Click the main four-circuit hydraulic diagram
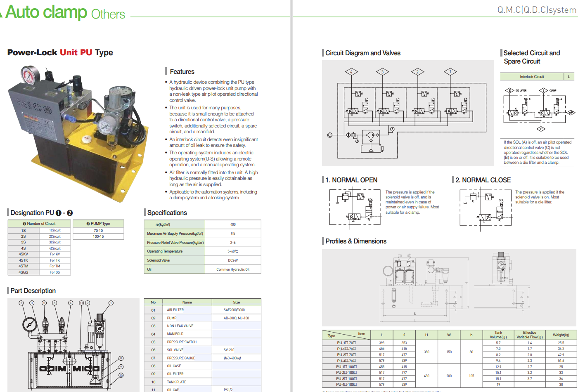 pos(408,113)
